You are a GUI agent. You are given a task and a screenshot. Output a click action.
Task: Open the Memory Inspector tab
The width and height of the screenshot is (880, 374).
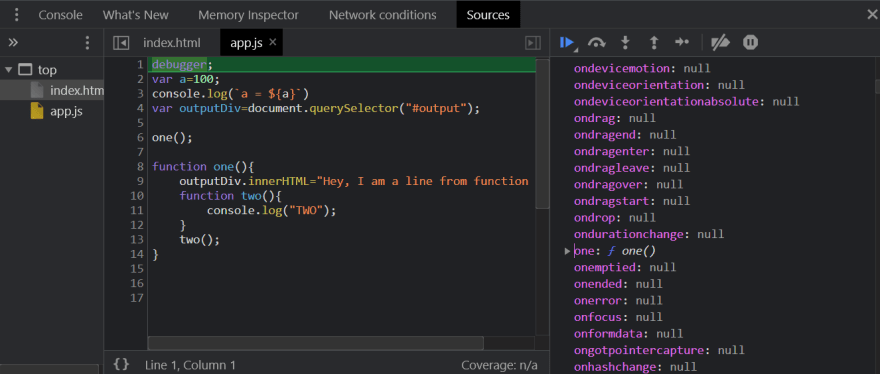point(249,15)
